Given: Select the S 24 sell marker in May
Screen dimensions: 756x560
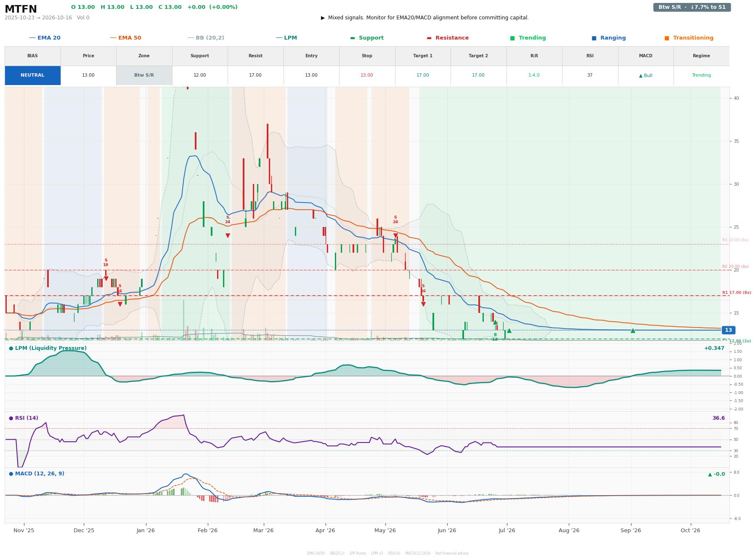Looking at the screenshot, I should tap(395, 236).
